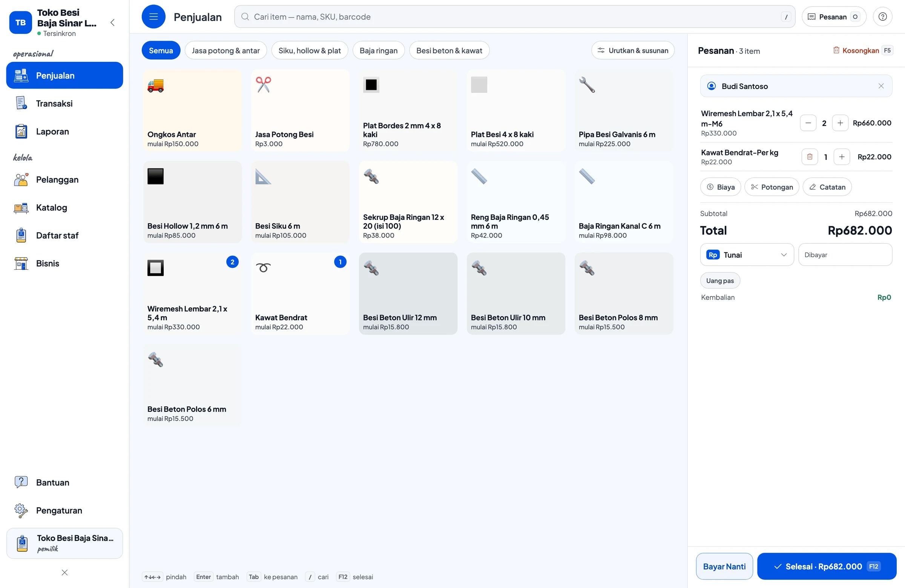Add Pipa Besi Galvanis 6 m item
Viewport: 905px width, 588px height.
(624, 110)
